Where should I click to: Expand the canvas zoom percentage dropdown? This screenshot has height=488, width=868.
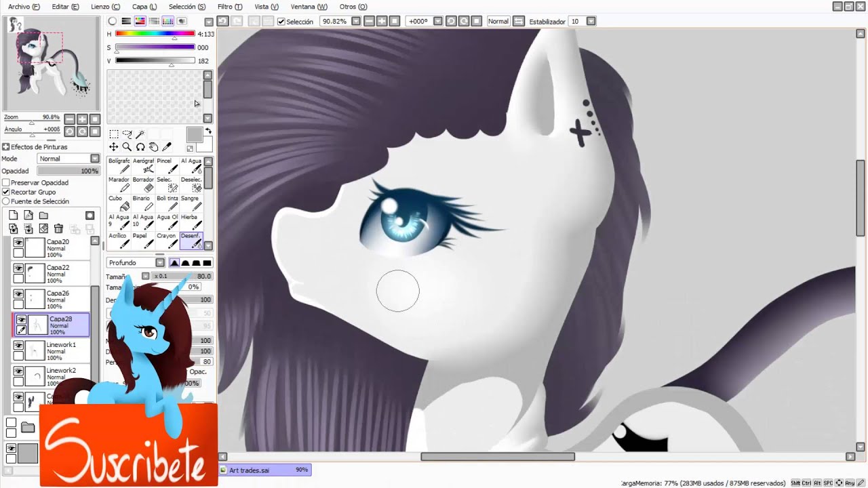[x=355, y=22]
